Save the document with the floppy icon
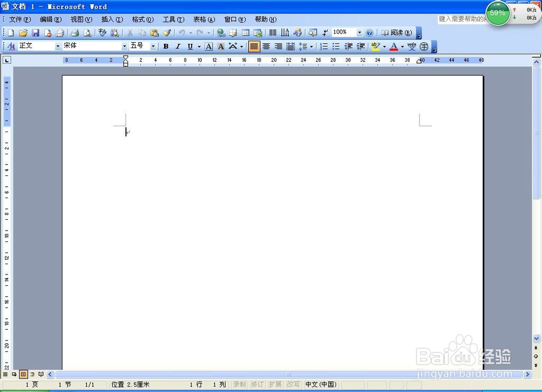 coord(35,33)
